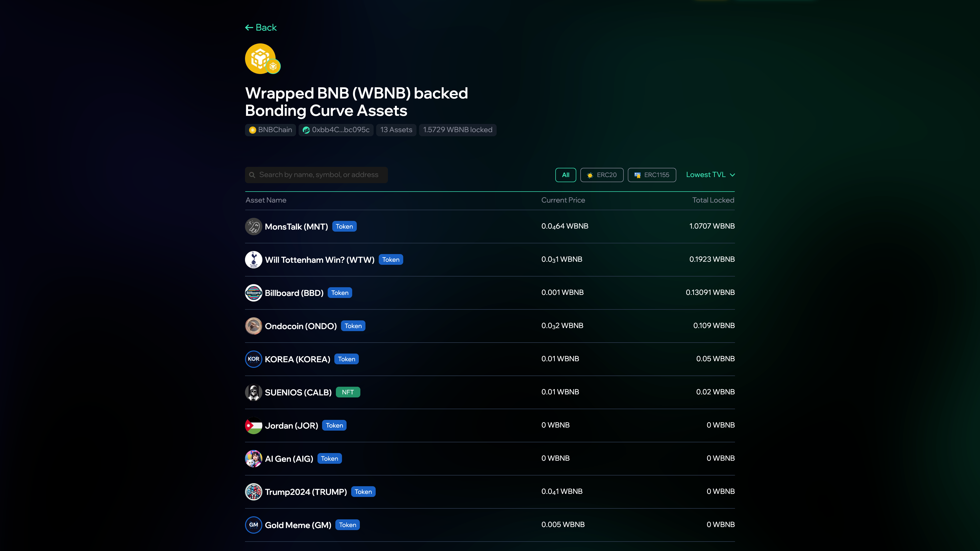This screenshot has height=551, width=980.
Task: Open the Lowest TVL sort dropdown
Action: point(710,174)
